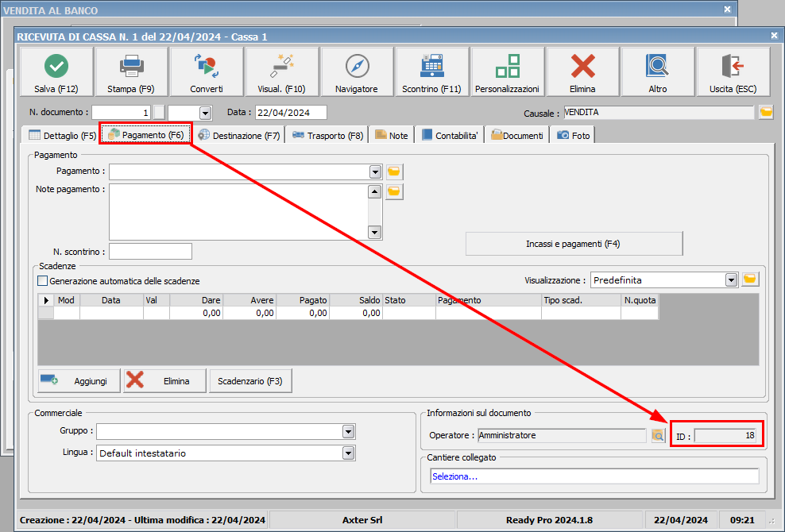The height and width of the screenshot is (532, 785).
Task: Click the small button beside N. documento
Action: (159, 113)
